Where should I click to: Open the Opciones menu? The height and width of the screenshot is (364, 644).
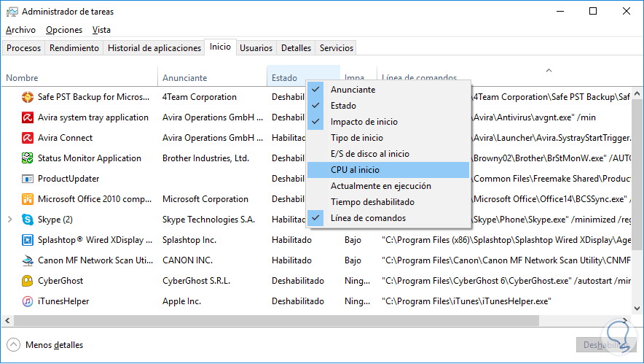64,30
